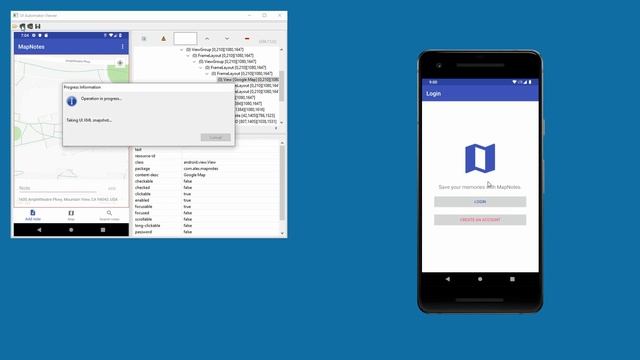Click the Home nav button in the snapshot preview

click(71, 230)
